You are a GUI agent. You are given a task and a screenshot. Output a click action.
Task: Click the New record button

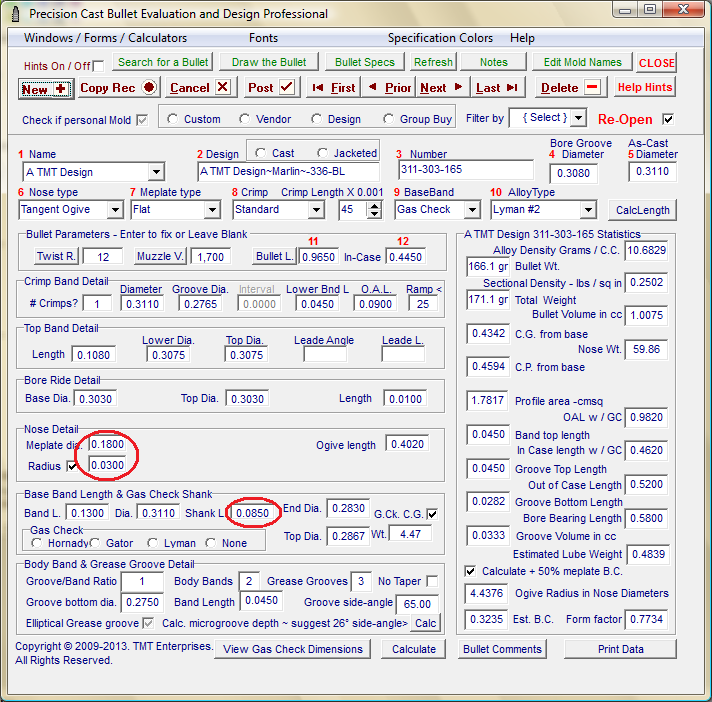tap(45, 88)
